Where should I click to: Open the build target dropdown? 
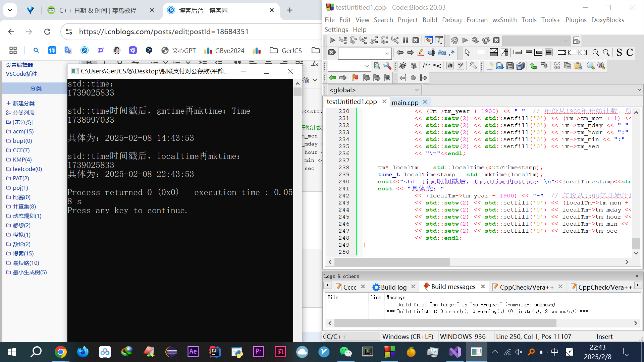click(x=566, y=41)
